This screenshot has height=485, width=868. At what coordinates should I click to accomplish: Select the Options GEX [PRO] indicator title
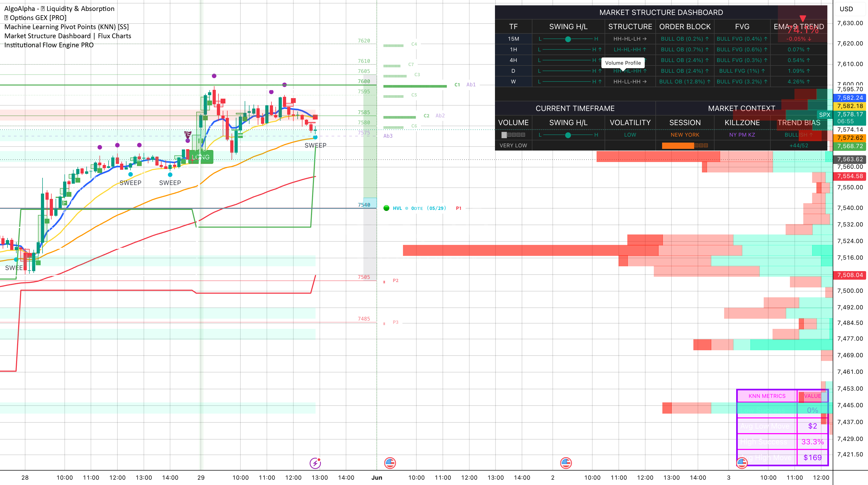[x=35, y=18]
